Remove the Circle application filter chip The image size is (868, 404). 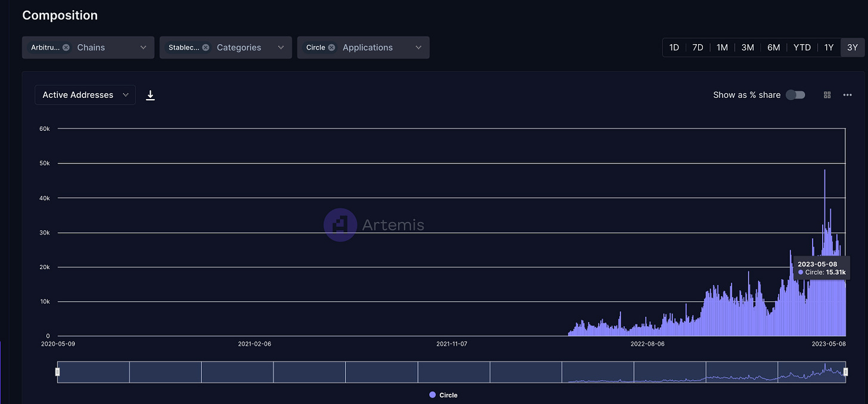(331, 47)
